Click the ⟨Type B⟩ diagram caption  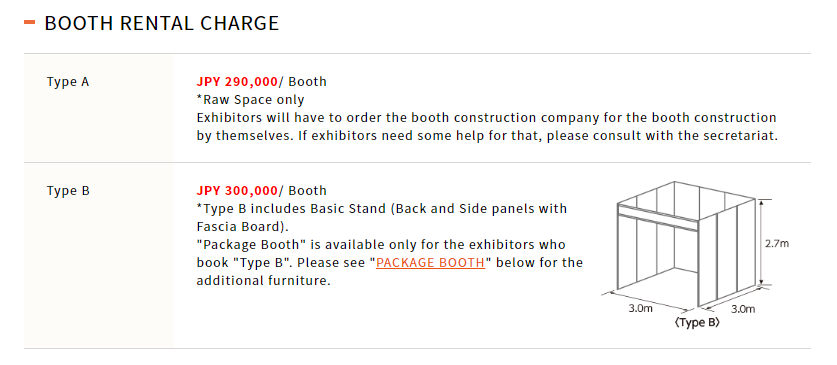click(697, 323)
